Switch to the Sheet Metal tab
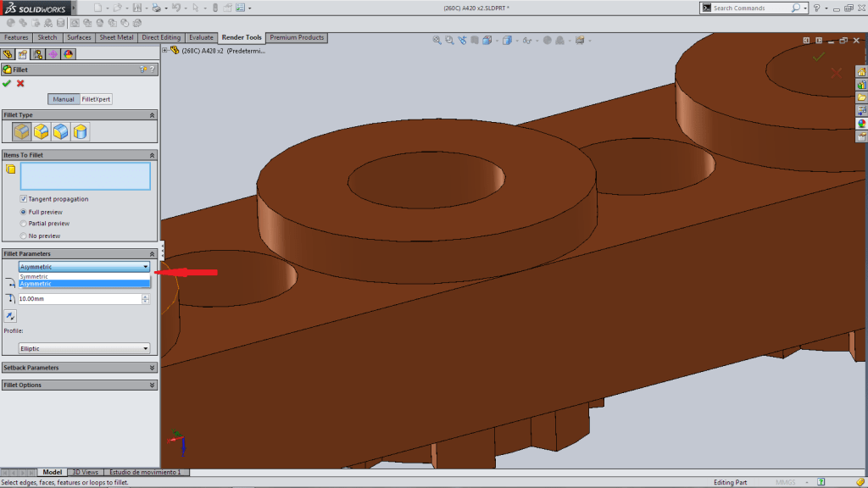This screenshot has height=488, width=868. pos(117,37)
